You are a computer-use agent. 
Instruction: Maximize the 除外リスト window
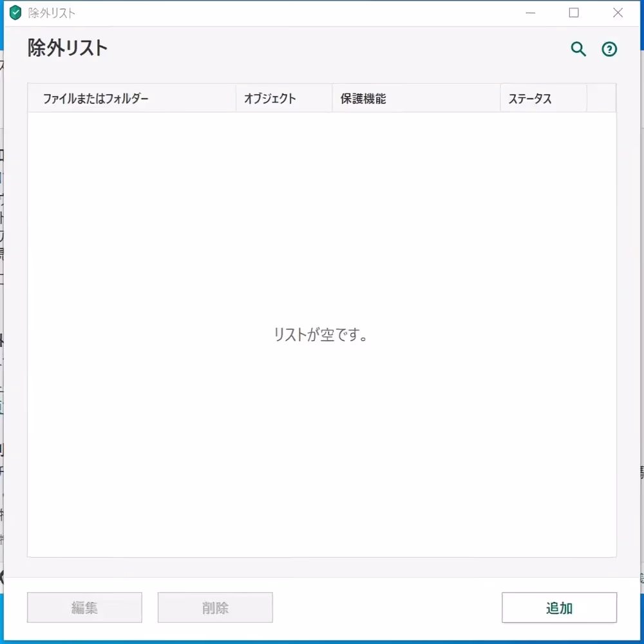pyautogui.click(x=574, y=13)
